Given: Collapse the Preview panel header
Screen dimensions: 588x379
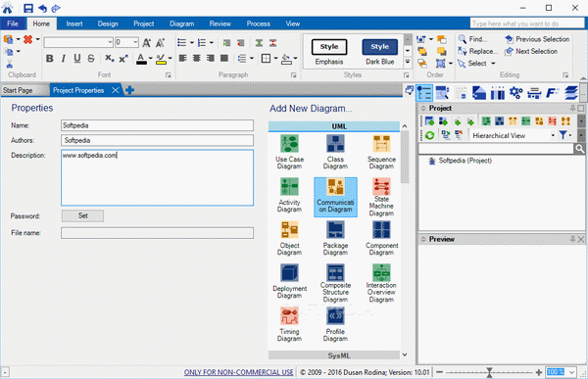Looking at the screenshot, I should pos(423,239).
